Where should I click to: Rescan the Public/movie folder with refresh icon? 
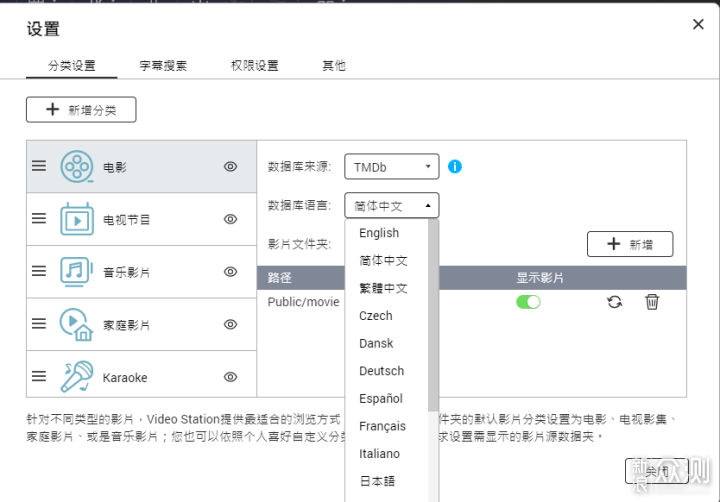[x=614, y=302]
